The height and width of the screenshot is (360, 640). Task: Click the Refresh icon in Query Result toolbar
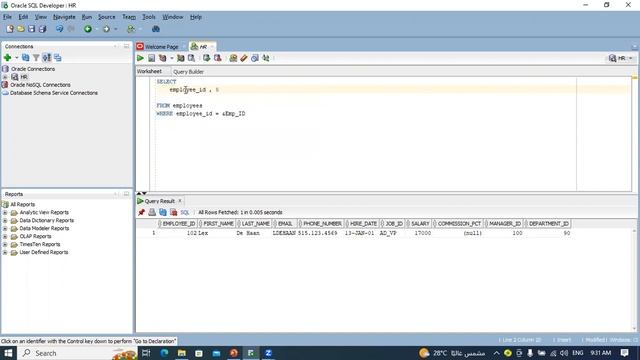[163, 212]
